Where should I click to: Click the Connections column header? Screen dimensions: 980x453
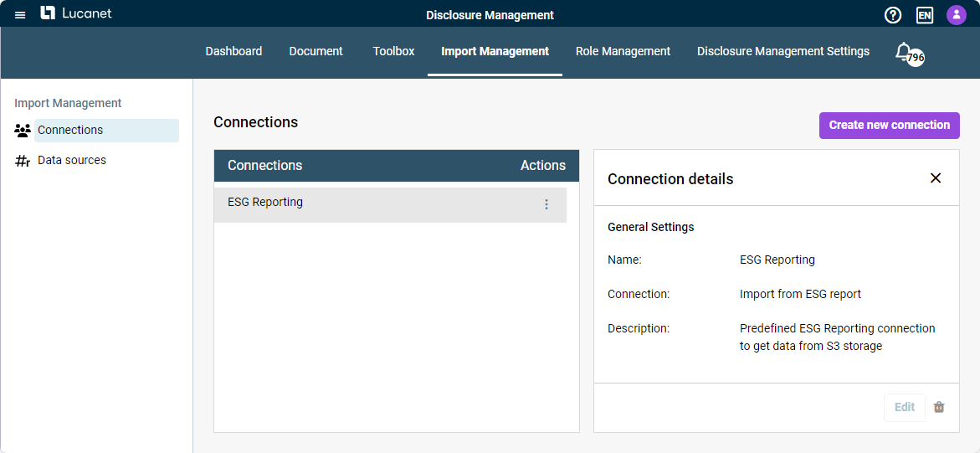click(265, 165)
